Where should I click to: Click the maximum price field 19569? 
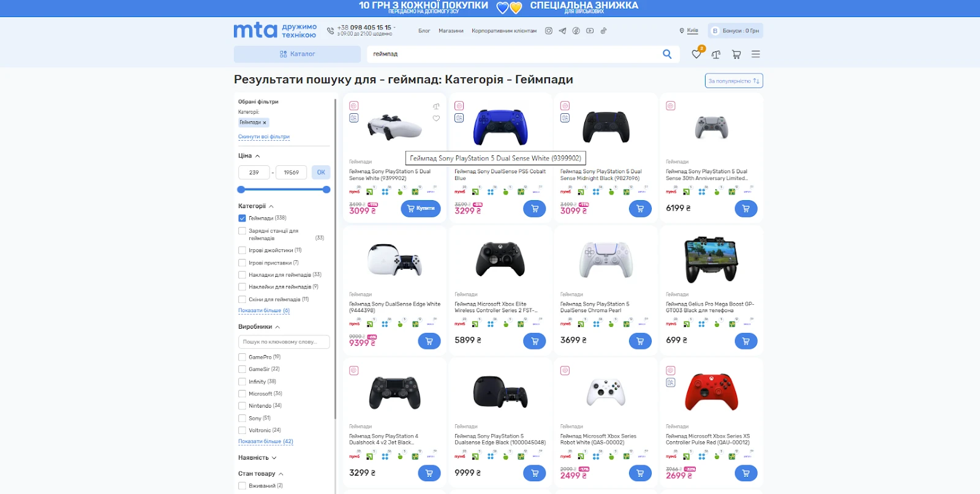[x=292, y=173]
